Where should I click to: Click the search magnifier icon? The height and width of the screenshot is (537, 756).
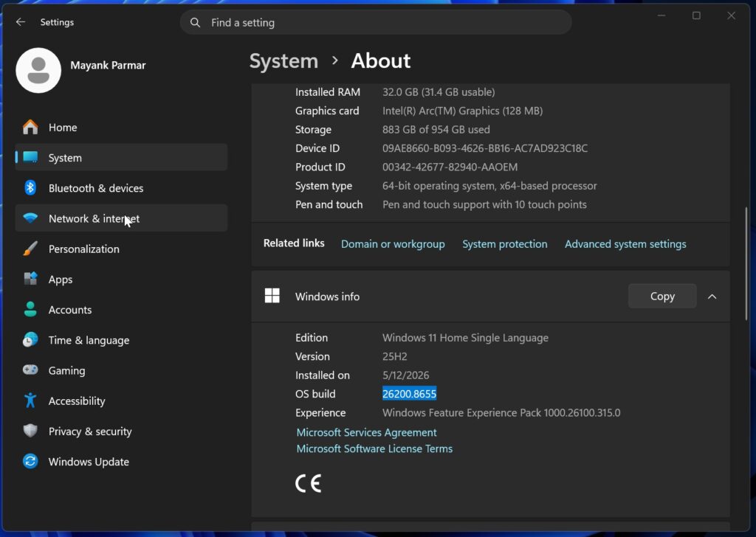point(195,23)
